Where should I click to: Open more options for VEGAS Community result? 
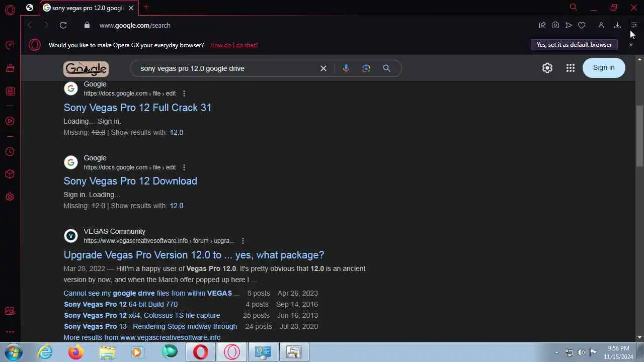pos(243,241)
